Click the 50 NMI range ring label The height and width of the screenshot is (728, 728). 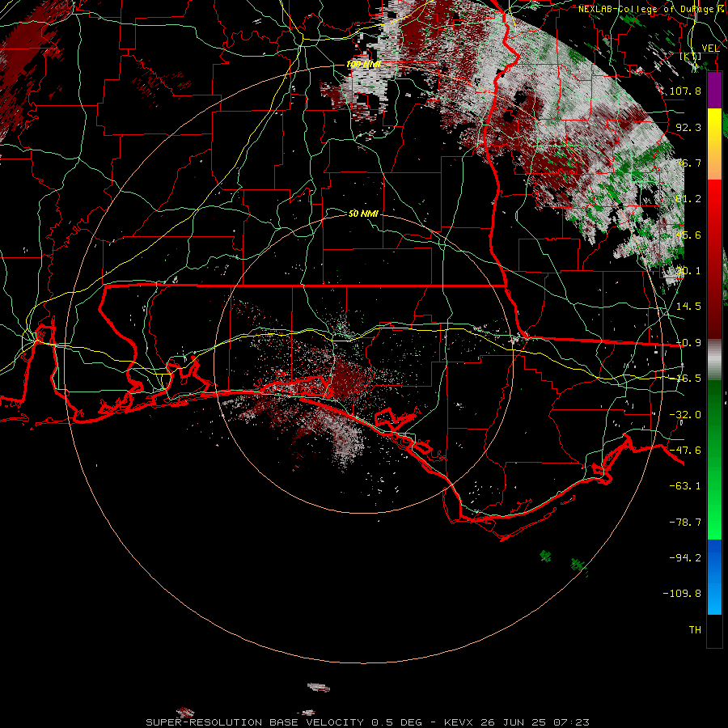click(363, 214)
